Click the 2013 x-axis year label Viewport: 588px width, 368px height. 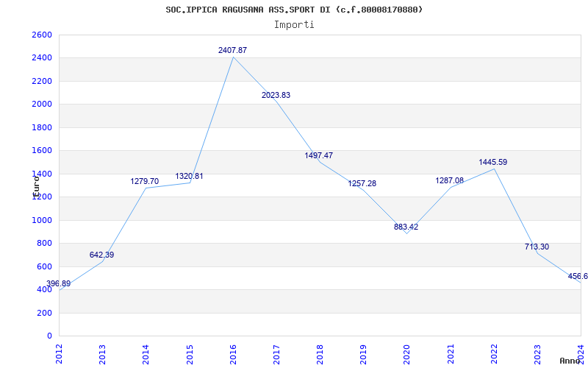click(x=103, y=355)
